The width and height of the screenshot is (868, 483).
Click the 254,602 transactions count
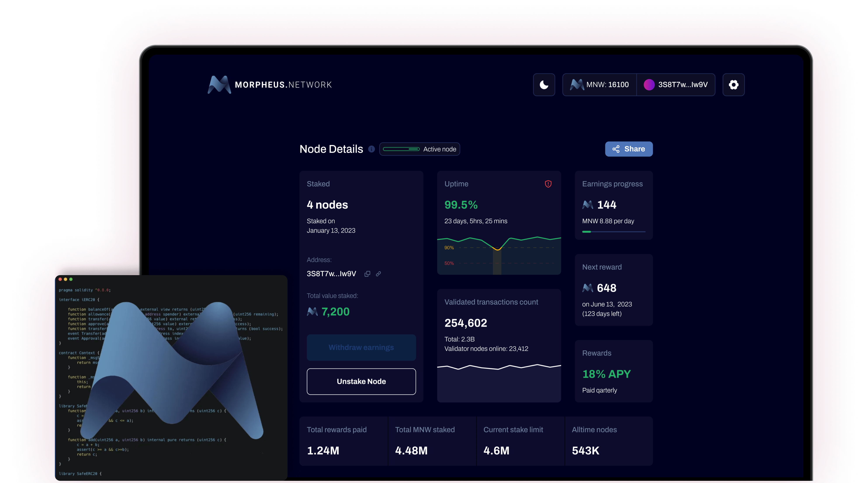[466, 323]
